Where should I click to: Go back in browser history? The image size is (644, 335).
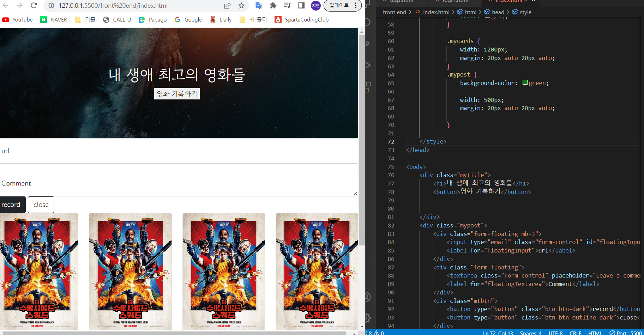6,5
